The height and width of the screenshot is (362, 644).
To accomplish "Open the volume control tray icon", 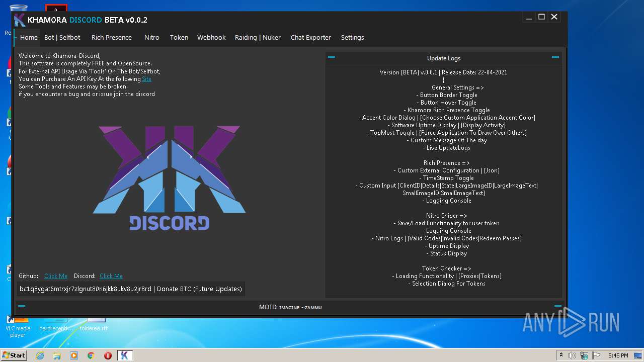I will point(572,355).
